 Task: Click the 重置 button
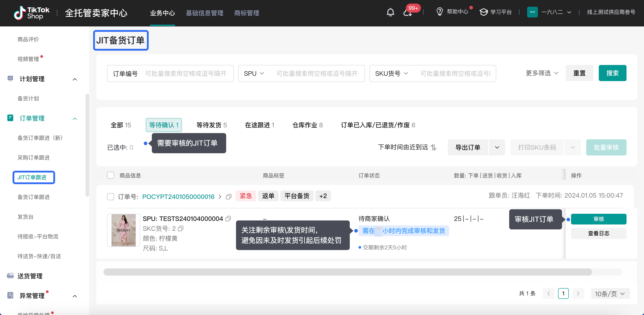pos(579,73)
